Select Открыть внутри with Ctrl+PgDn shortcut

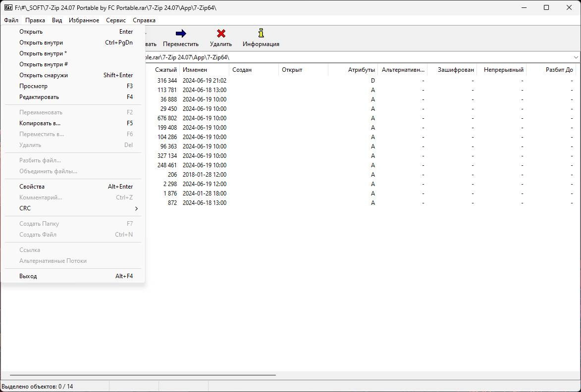[x=73, y=43]
